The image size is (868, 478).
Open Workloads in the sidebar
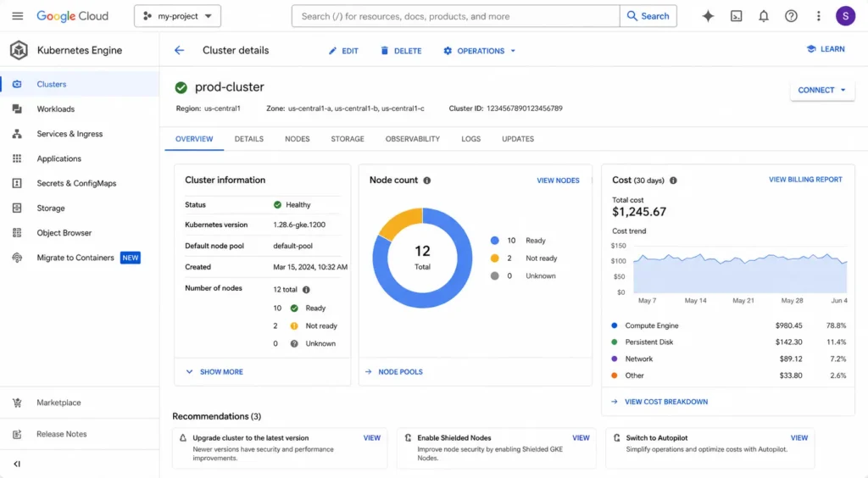coord(55,109)
